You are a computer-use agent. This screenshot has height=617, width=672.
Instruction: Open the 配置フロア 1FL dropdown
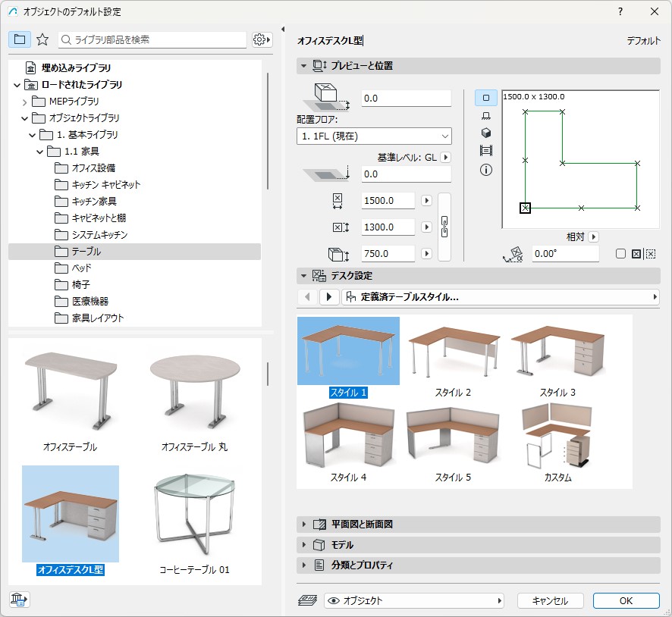click(374, 136)
